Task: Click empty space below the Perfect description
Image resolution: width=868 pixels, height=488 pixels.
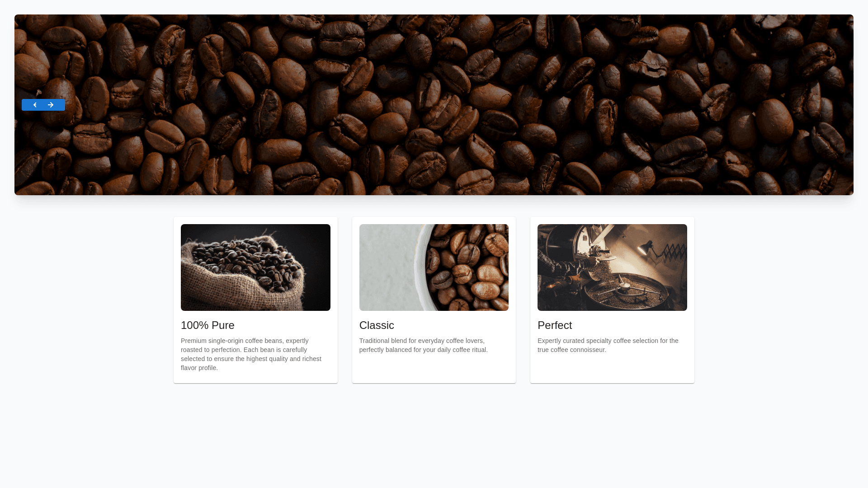Action: pos(612,368)
